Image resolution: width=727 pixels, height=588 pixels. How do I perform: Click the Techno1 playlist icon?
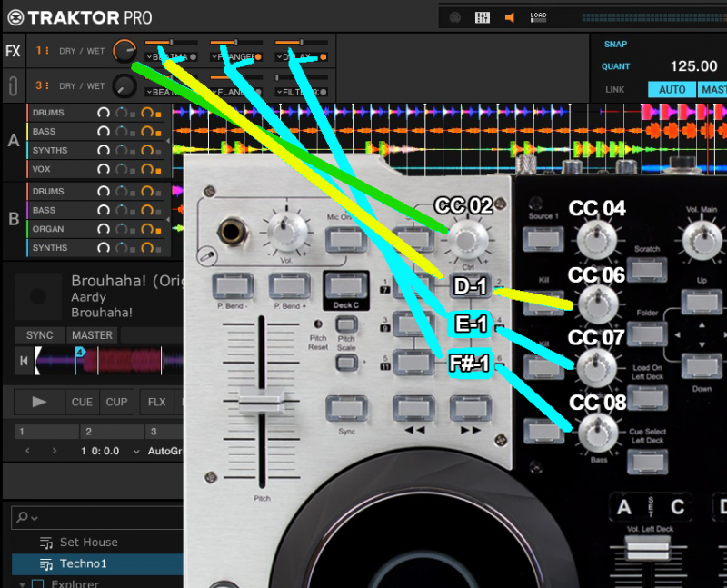[46, 563]
